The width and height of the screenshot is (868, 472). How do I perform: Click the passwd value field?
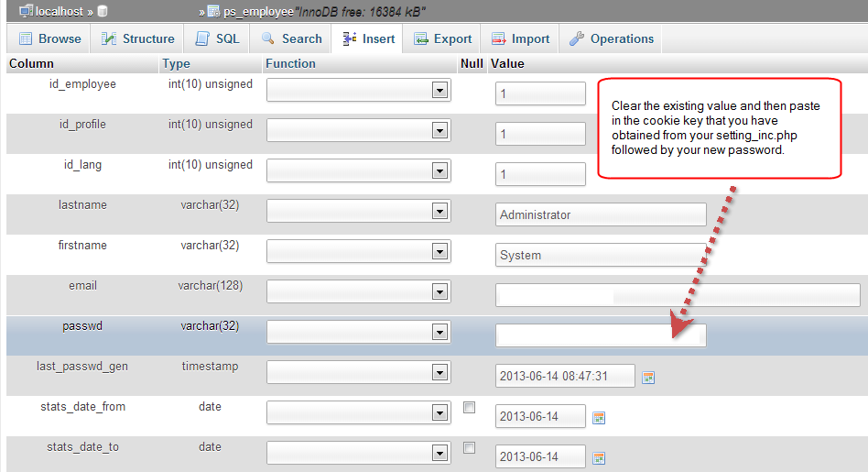(x=601, y=335)
